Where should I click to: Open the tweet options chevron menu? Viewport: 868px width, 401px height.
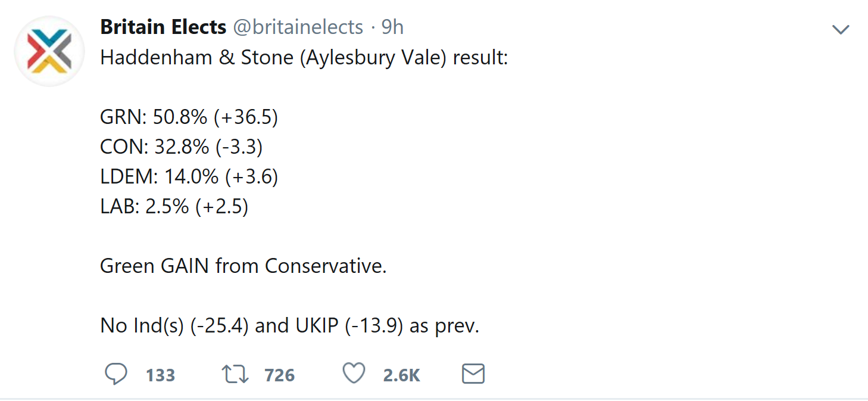841,29
